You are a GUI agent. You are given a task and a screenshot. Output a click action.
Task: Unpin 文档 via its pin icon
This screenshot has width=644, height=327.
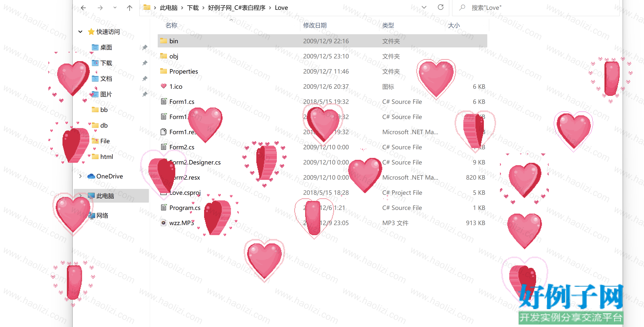coord(145,78)
